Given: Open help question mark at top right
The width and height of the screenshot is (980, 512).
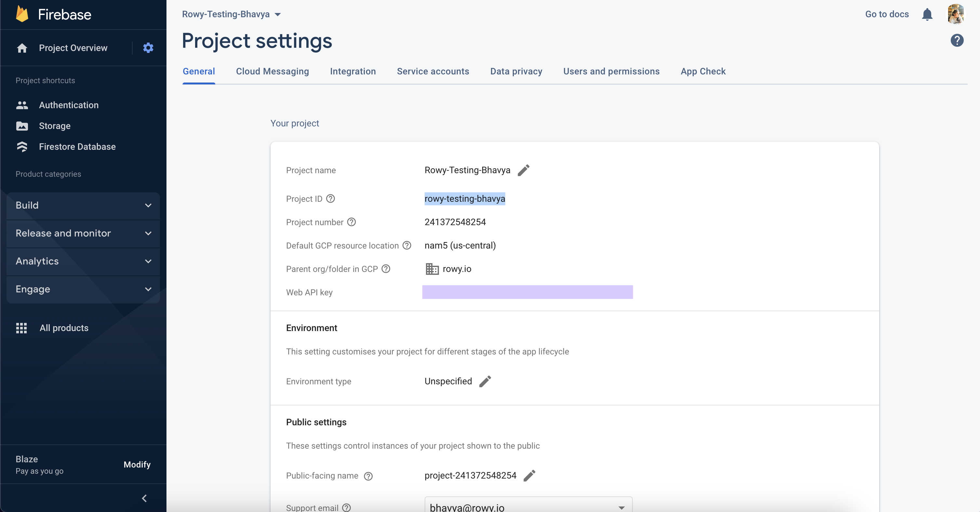Looking at the screenshot, I should [x=957, y=40].
